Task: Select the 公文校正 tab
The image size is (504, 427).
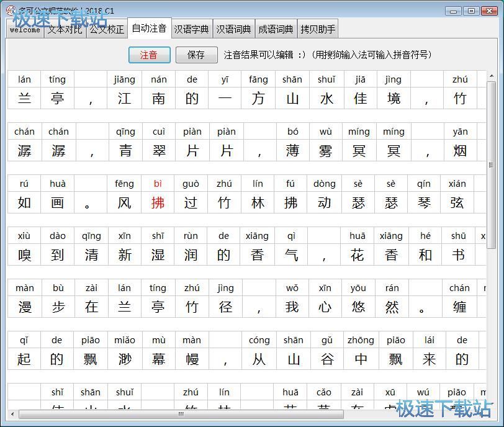Action: 106,29
